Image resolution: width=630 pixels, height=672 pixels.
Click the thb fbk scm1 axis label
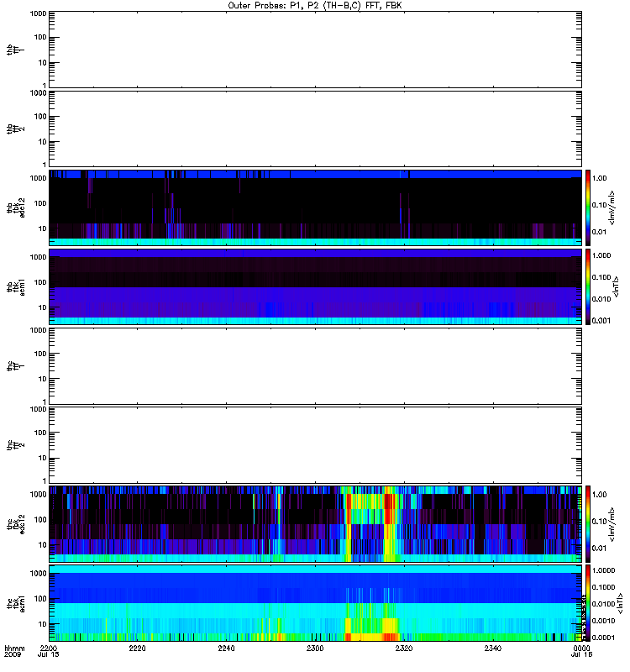tap(15, 286)
